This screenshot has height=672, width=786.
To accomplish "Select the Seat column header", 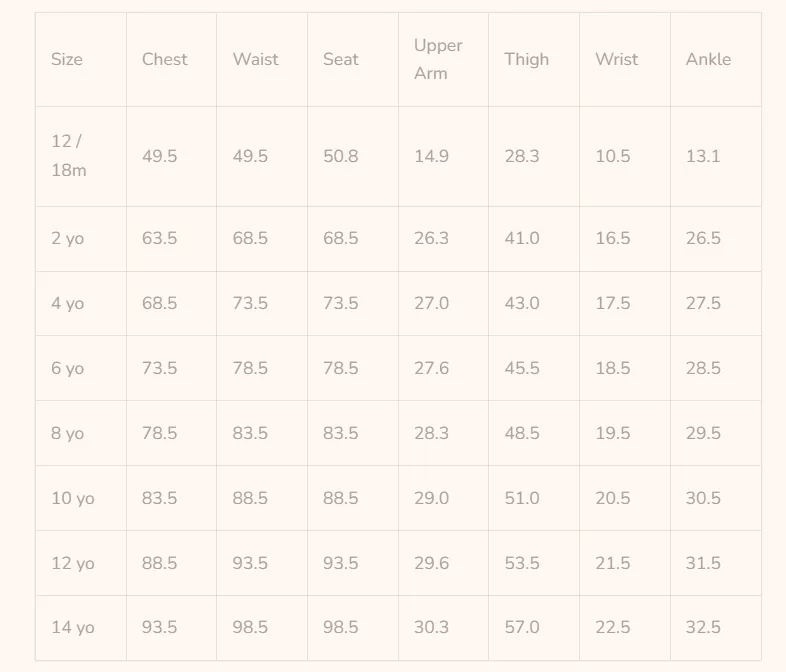I will [x=353, y=60].
